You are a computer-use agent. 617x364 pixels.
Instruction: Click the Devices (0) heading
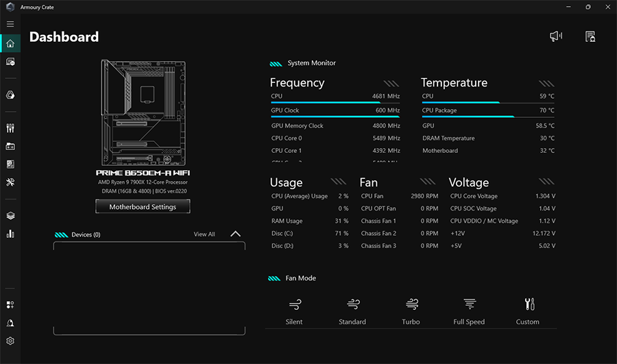(x=86, y=234)
